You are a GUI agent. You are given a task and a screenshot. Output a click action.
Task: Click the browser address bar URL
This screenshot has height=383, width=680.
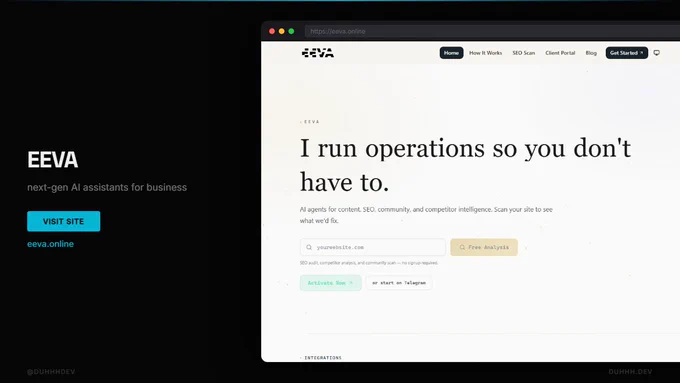(338, 31)
